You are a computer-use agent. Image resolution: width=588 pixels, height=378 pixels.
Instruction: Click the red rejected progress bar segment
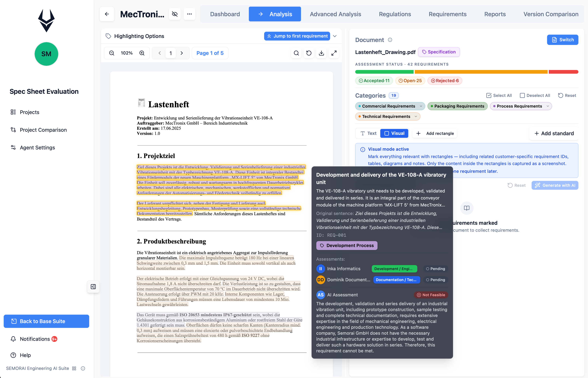click(563, 72)
